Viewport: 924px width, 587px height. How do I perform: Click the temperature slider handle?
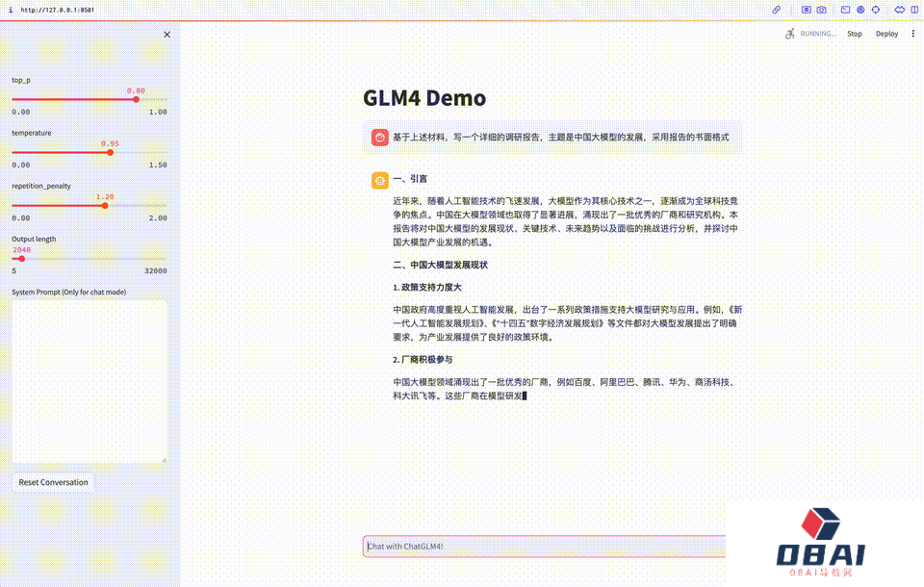click(x=110, y=152)
